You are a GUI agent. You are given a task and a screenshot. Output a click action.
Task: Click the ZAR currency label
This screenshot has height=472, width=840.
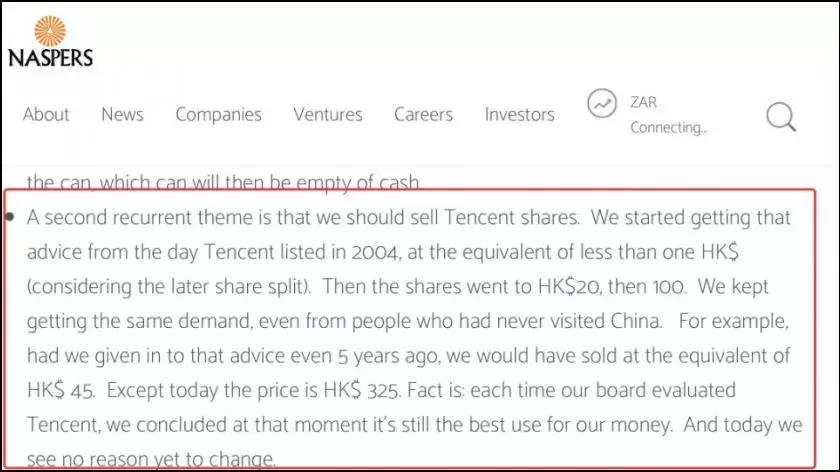click(x=643, y=102)
